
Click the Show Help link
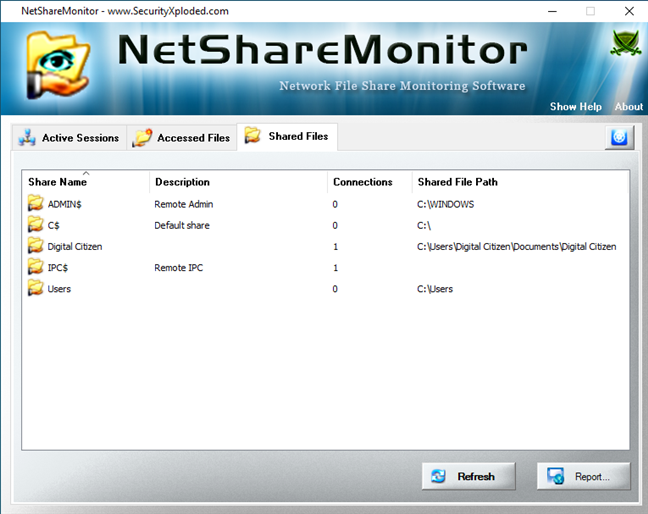pyautogui.click(x=576, y=107)
